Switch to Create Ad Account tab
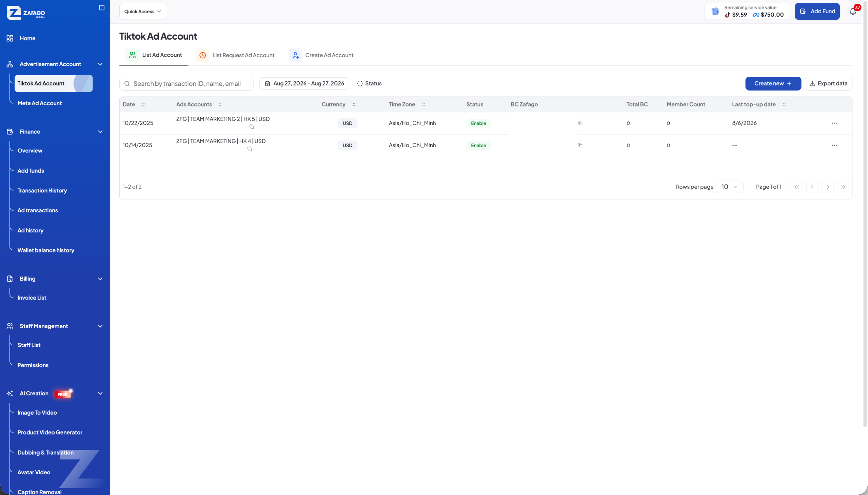868x495 pixels. (321, 55)
